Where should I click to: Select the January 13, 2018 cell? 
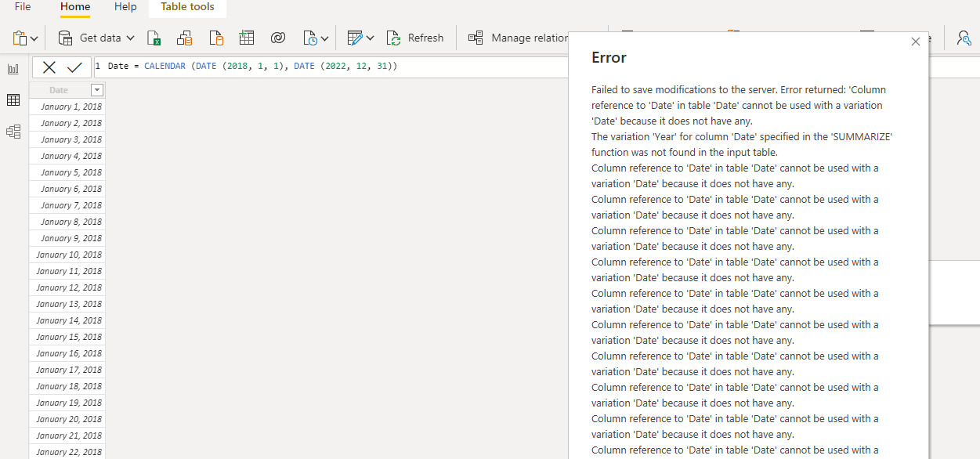point(67,304)
